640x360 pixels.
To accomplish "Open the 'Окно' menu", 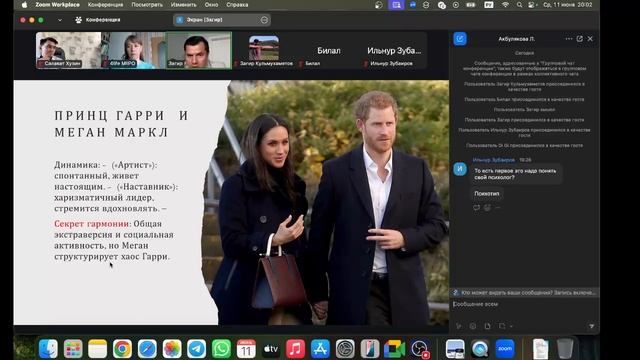I will tap(211, 5).
